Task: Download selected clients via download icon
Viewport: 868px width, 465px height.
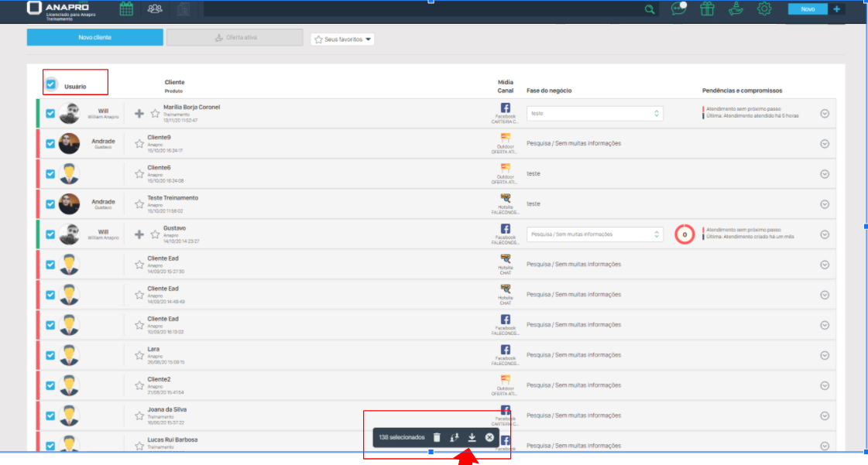Action: [472, 437]
